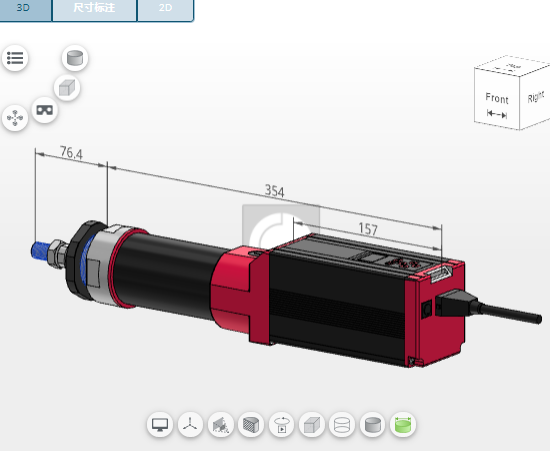
Task: Click the Right face of view cube
Action: pyautogui.click(x=535, y=97)
